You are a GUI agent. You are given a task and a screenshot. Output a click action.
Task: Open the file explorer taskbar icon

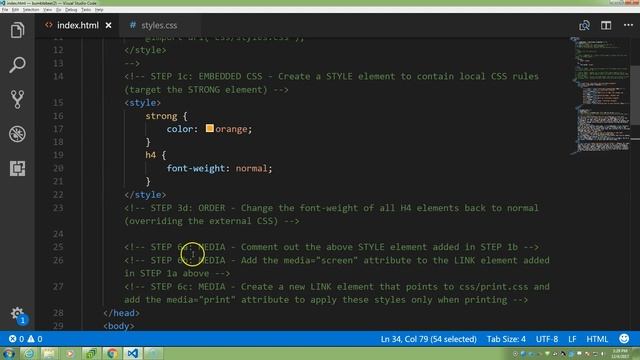[x=49, y=353]
